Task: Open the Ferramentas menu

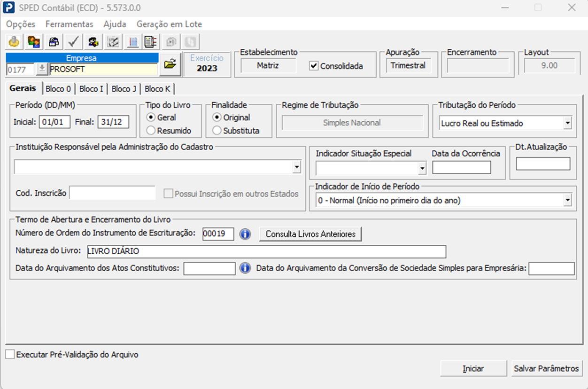Action: (x=70, y=24)
